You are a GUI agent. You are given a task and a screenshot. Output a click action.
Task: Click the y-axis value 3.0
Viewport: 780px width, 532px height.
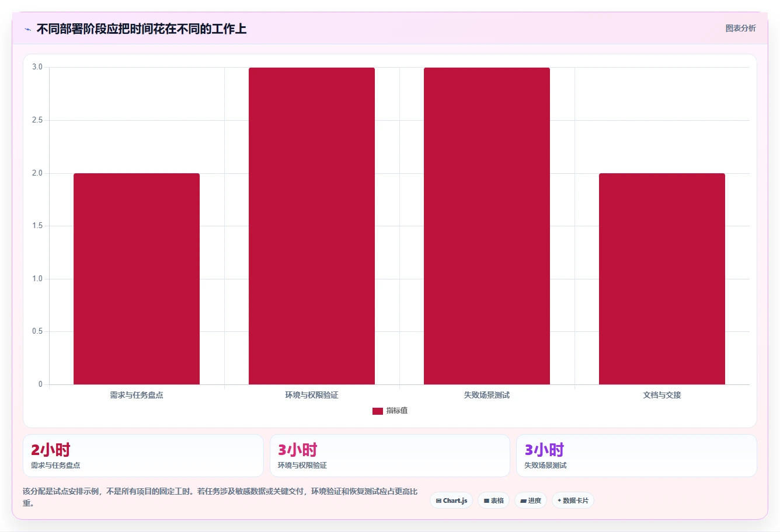coord(37,67)
